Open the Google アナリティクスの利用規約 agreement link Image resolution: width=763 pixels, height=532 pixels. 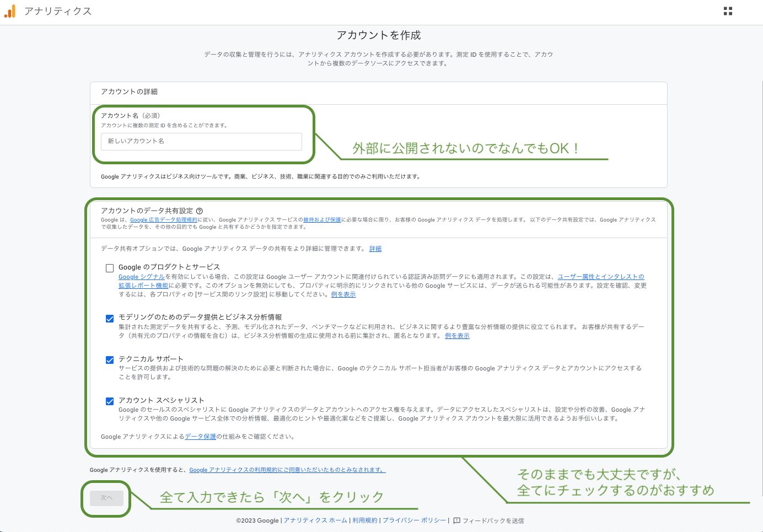287,470
